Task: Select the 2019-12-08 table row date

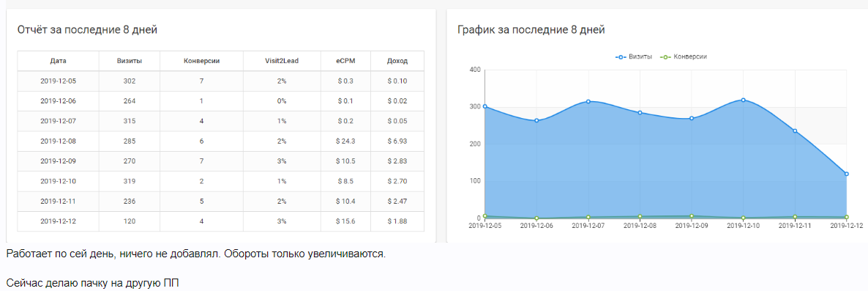Action: tap(58, 141)
